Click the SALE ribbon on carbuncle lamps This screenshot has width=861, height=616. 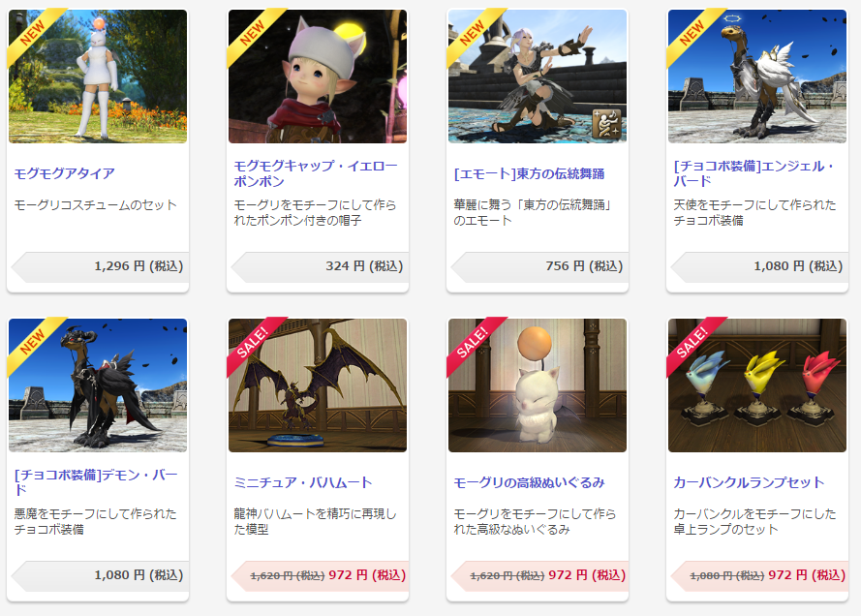click(692, 342)
